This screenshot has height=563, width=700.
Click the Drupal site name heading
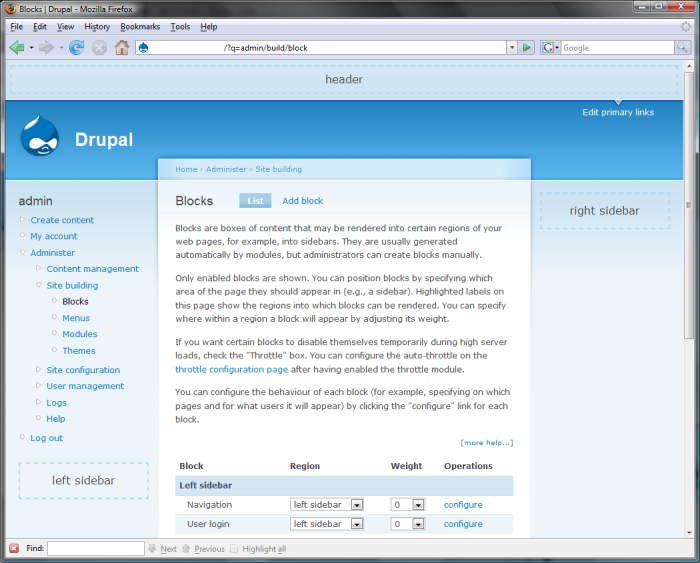click(104, 139)
